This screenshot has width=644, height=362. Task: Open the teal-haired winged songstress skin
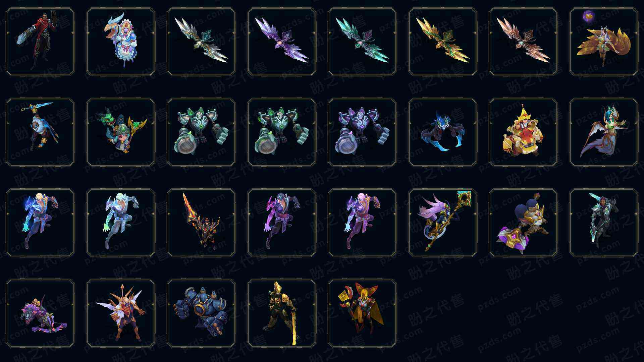(604, 132)
